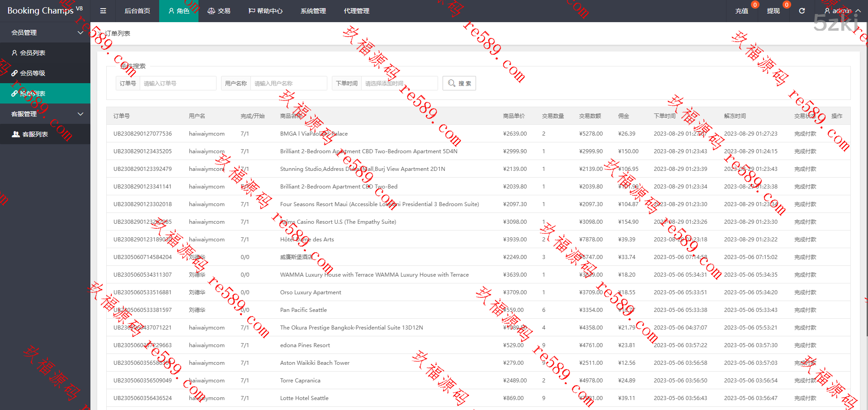868x410 pixels.
Task: Focus the 订单号 input field
Action: coord(178,83)
